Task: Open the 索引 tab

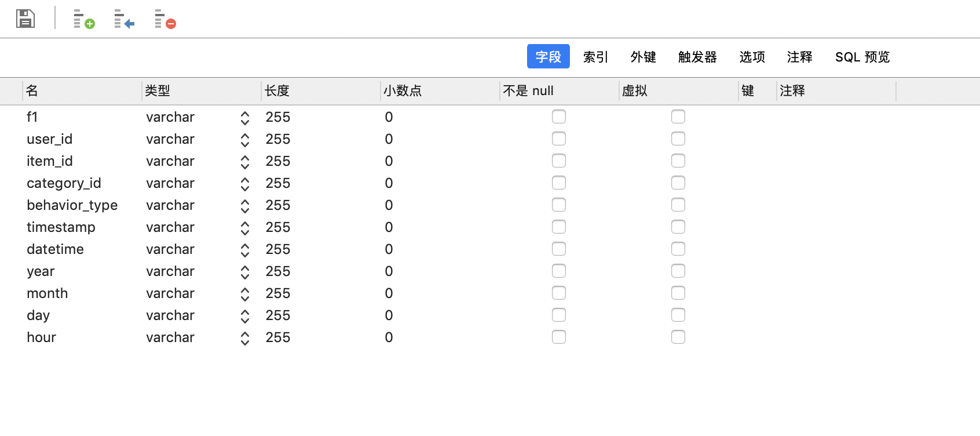Action: pyautogui.click(x=595, y=57)
